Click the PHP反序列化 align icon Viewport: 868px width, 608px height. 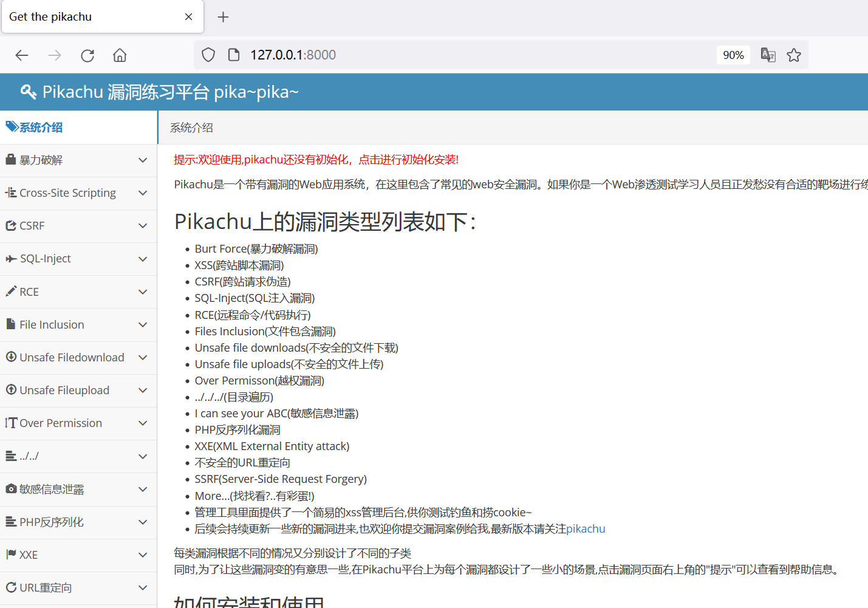click(x=11, y=521)
